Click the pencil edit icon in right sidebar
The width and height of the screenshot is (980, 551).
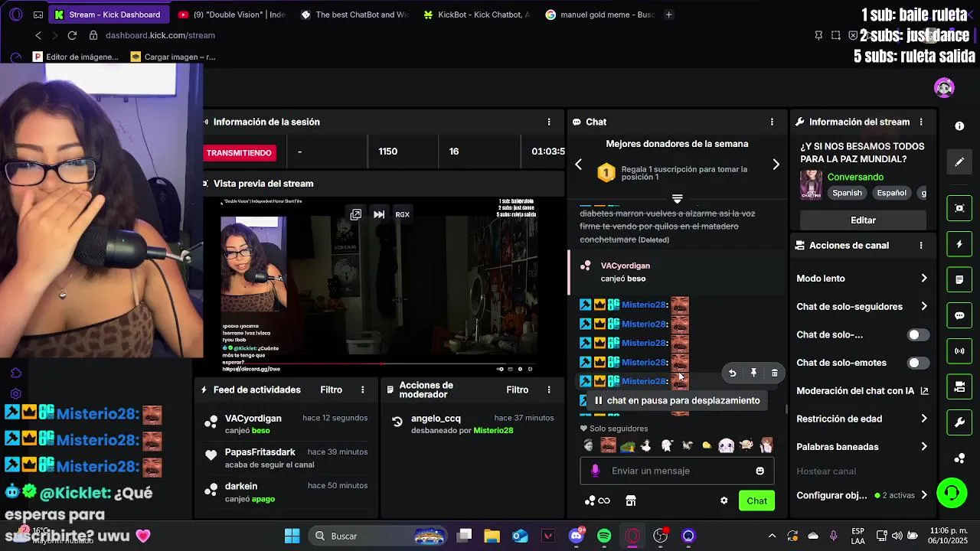959,162
